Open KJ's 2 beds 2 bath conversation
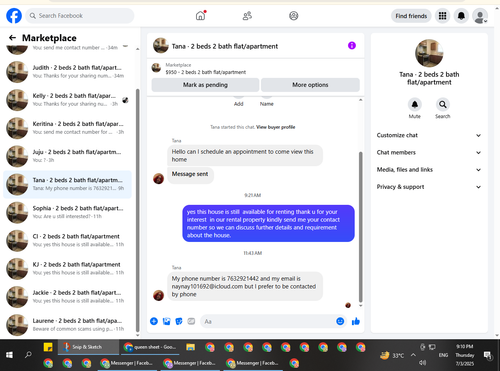 pyautogui.click(x=67, y=269)
